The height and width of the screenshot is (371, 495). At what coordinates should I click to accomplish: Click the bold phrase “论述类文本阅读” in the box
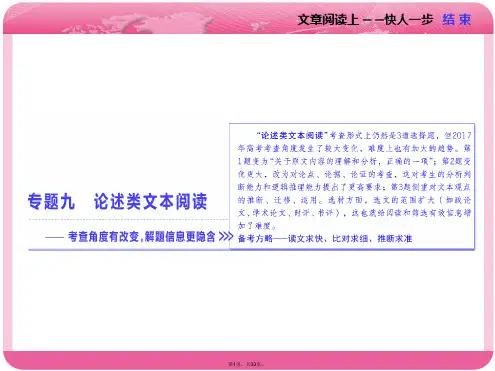[x=292, y=135]
